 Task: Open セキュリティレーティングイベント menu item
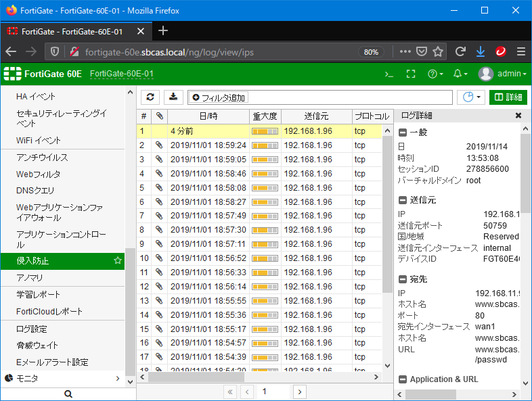pos(63,118)
